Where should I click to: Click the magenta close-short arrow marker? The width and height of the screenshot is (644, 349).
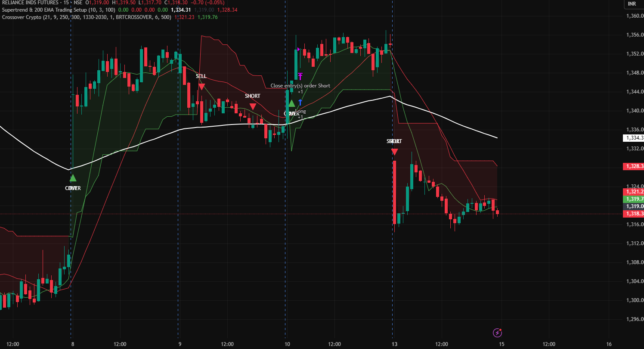[x=300, y=76]
